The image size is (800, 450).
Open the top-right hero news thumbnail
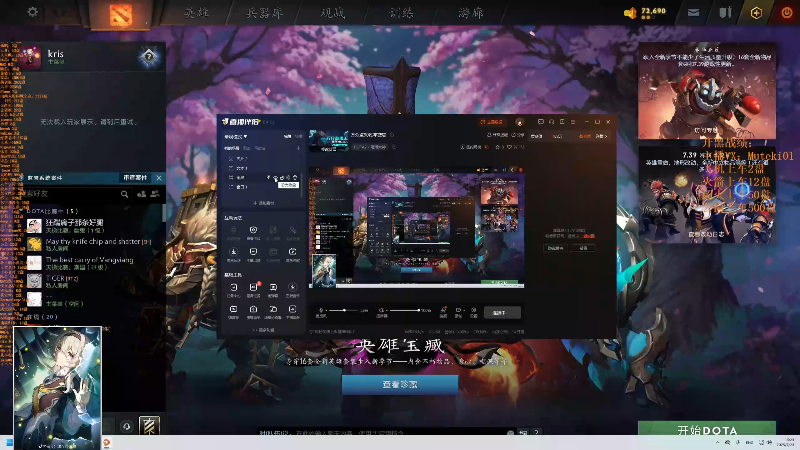(x=707, y=91)
